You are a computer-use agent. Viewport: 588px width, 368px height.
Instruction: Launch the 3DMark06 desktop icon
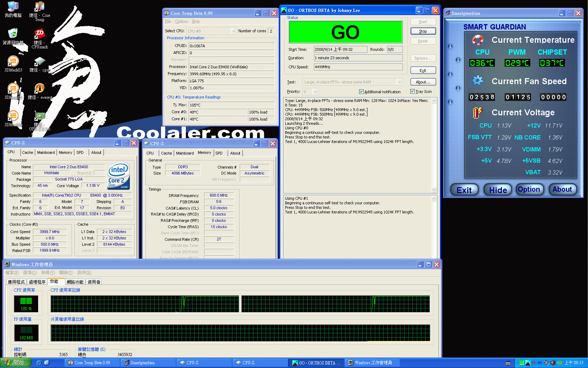pos(13,118)
